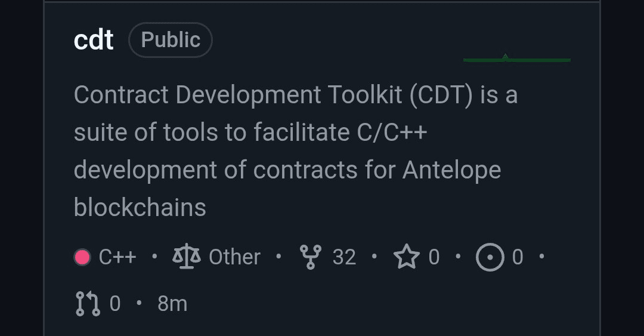Open the Other license link
The height and width of the screenshot is (336, 644).
[234, 257]
